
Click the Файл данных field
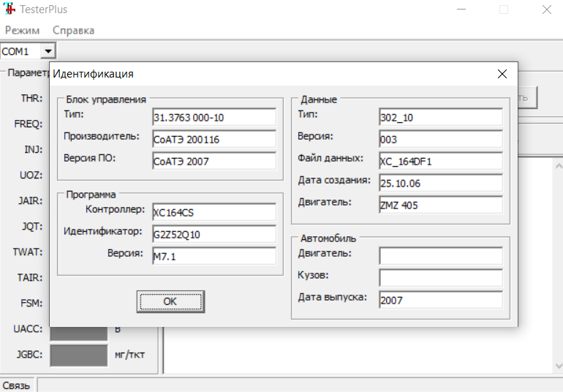440,161
